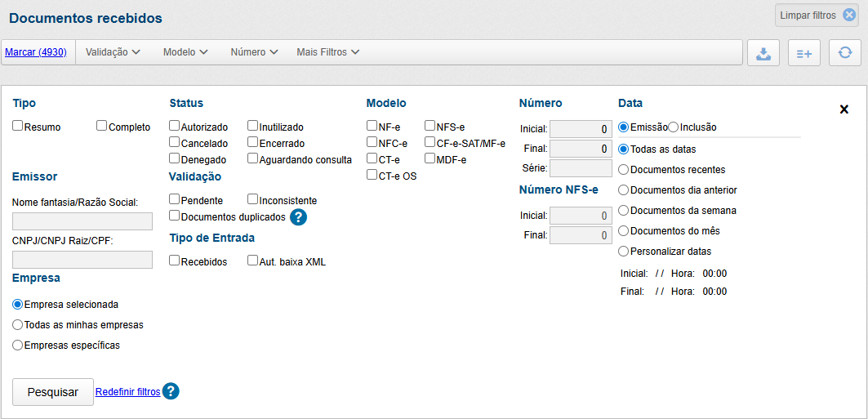
Task: Click the refresh icon button
Action: tap(845, 53)
